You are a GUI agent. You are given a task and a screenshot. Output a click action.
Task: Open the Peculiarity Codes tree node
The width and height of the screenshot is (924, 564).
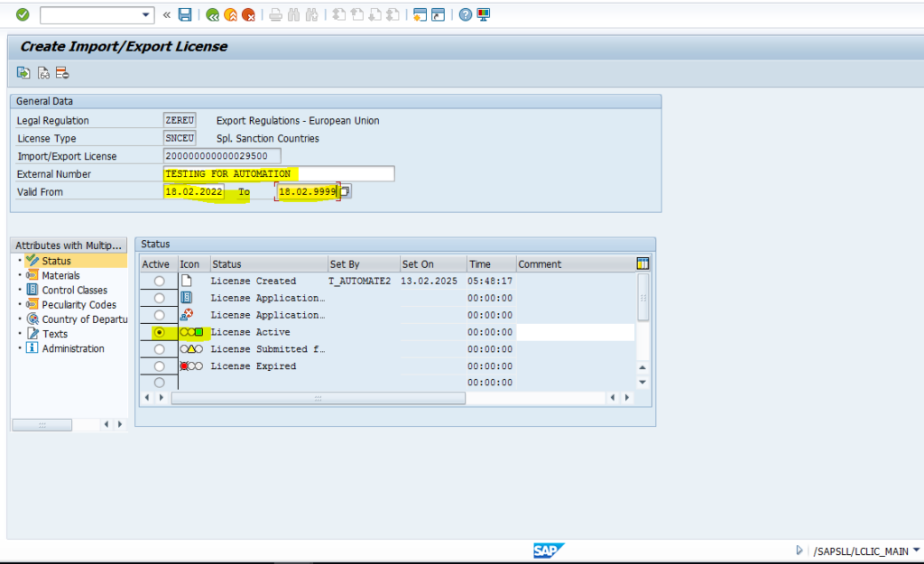point(79,305)
